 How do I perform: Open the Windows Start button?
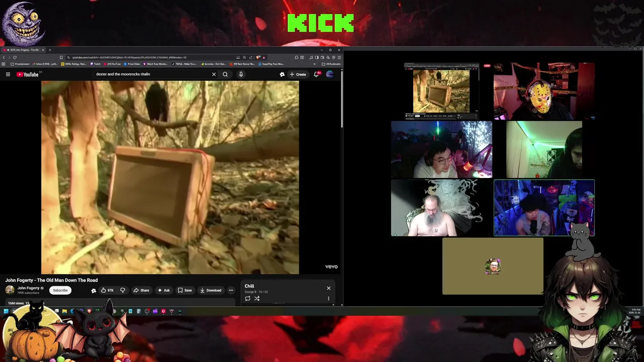click(6, 311)
